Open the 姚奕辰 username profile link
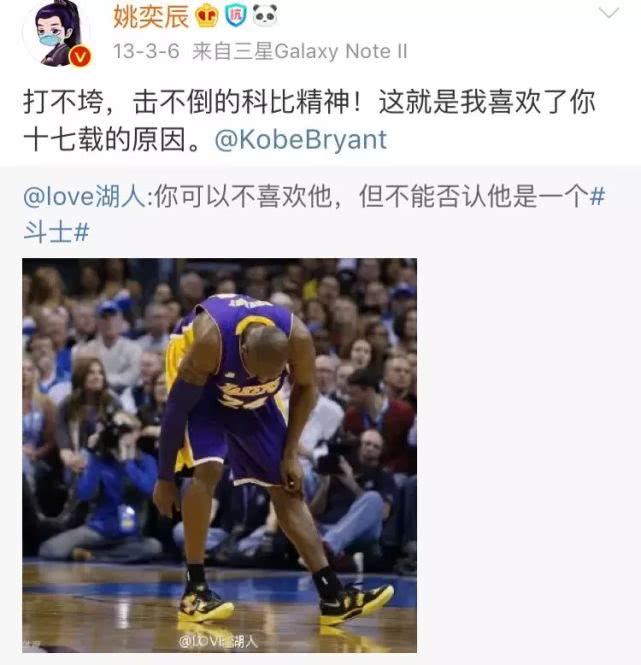 pos(151,17)
